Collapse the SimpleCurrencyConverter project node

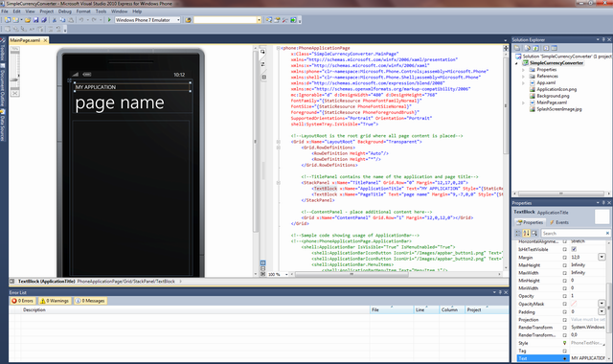pos(517,63)
